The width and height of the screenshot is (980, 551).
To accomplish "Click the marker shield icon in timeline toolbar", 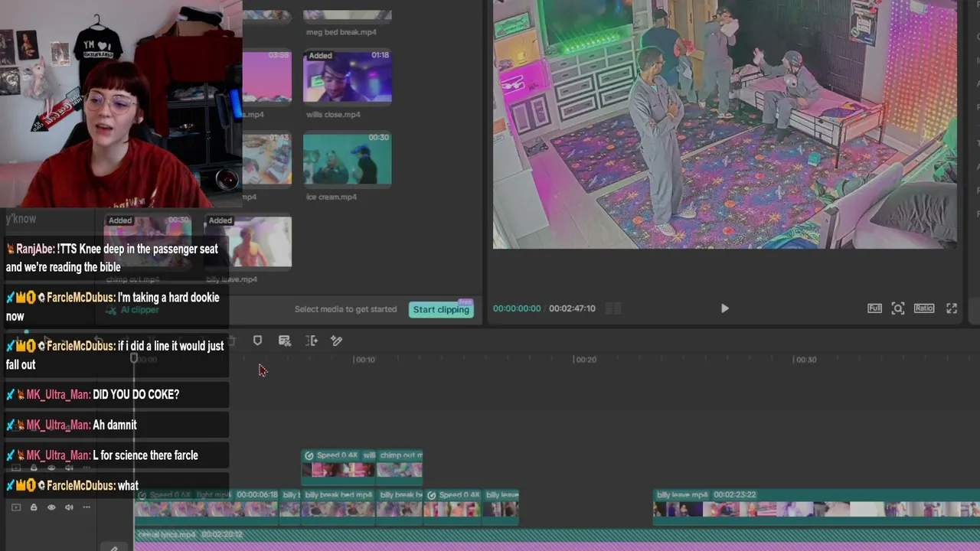I will [x=257, y=341].
